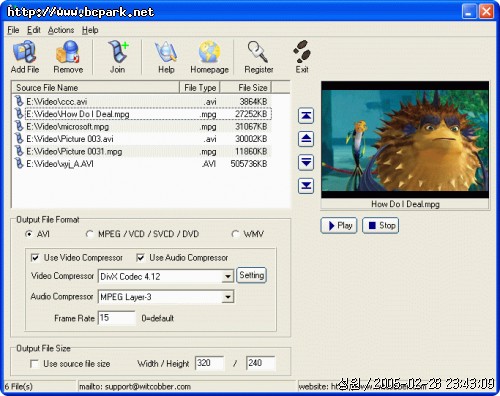
Task: Click the Width input field showing 320
Action: coord(210,363)
